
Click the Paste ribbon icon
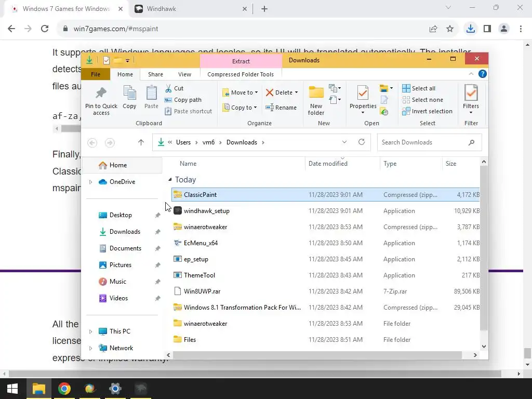[151, 92]
